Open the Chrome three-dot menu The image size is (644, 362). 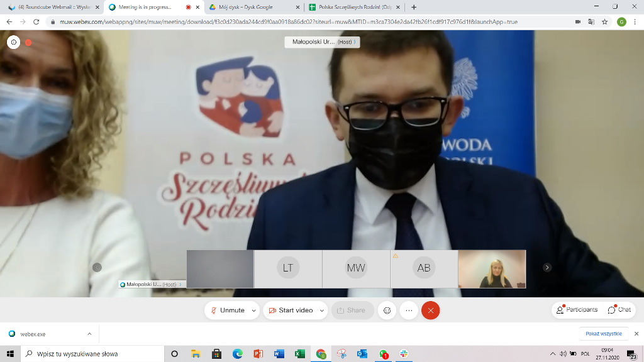coord(635,22)
